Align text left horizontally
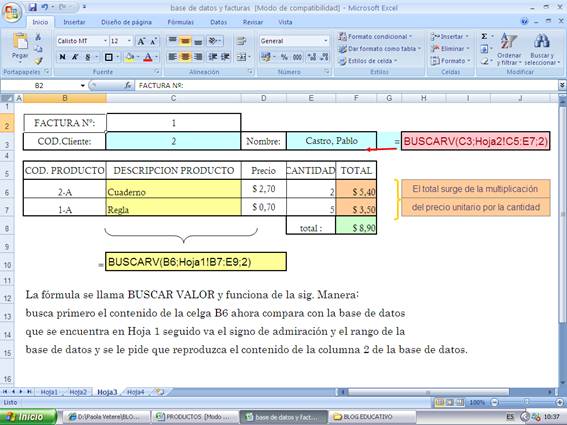 [172, 57]
